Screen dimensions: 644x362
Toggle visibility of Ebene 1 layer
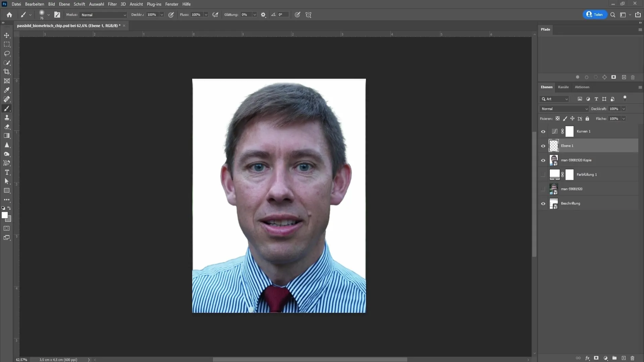click(544, 146)
